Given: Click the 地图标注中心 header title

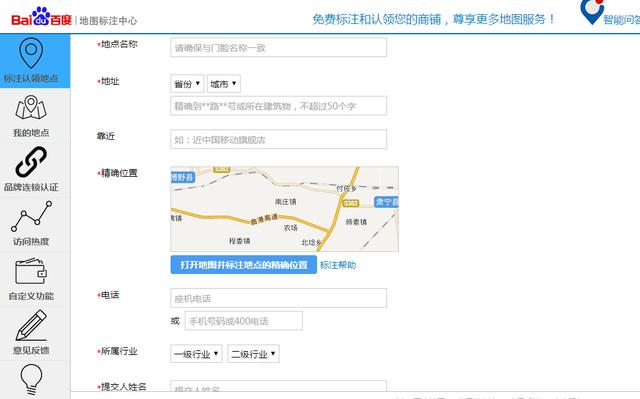Looking at the screenshot, I should (x=108, y=20).
